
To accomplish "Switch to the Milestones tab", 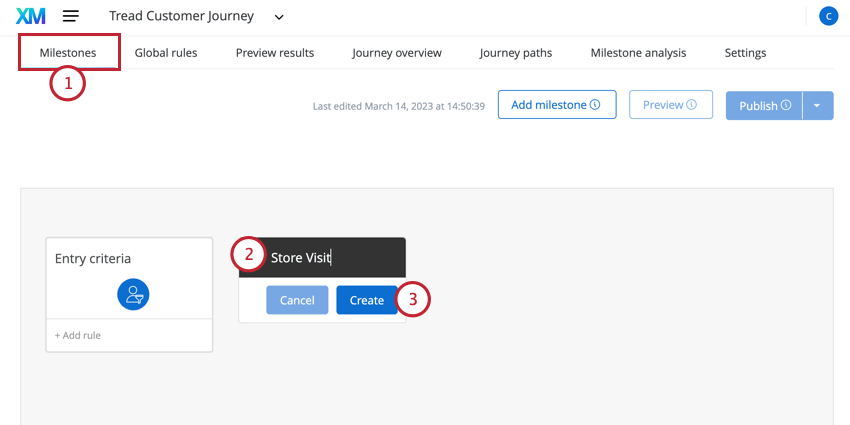I will [68, 53].
